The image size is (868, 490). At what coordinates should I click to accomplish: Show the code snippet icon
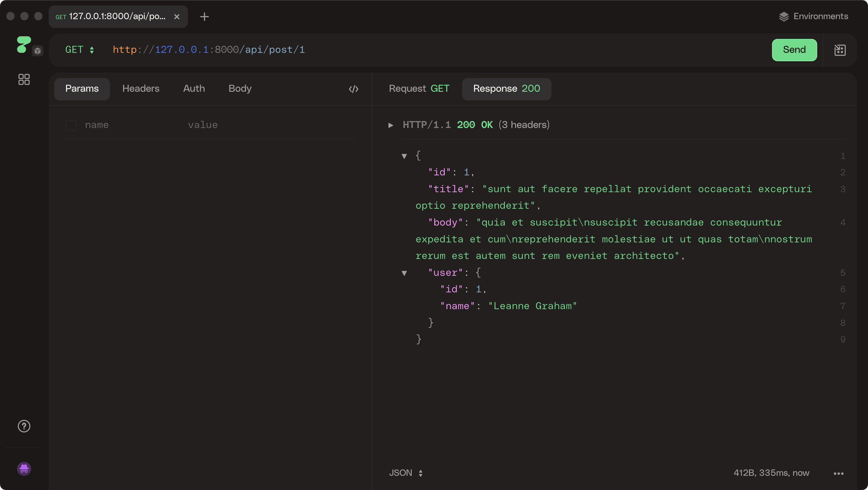[x=353, y=89]
